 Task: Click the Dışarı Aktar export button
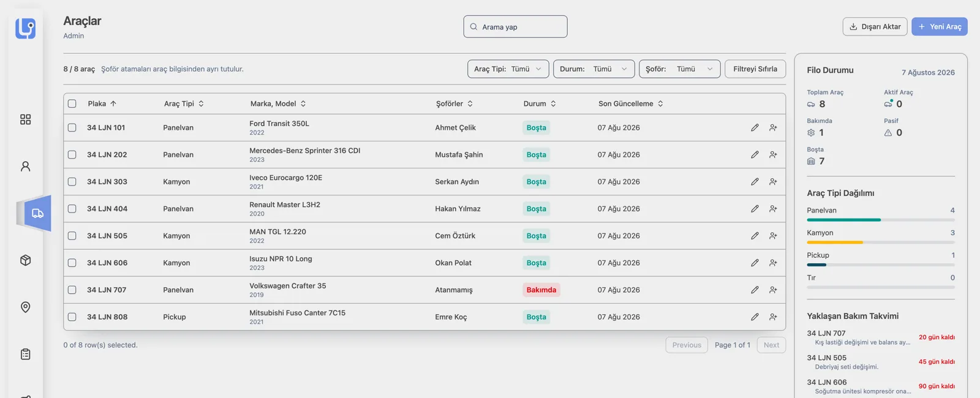(x=875, y=26)
